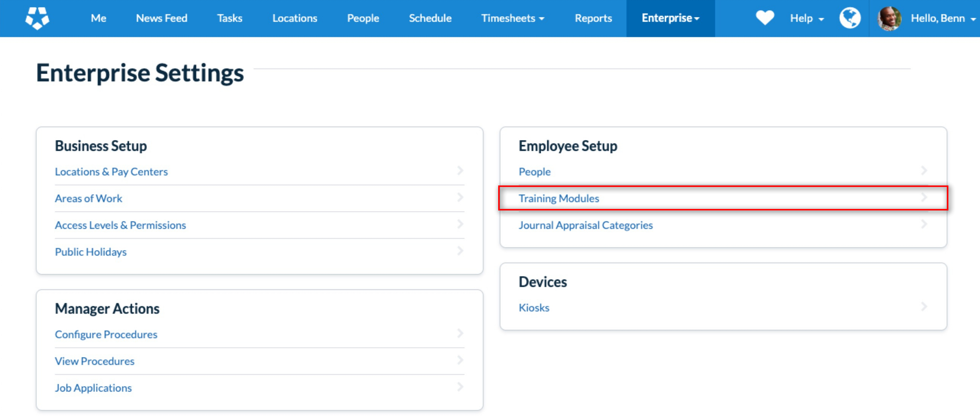Click the arrow next to Job Applications
Screen dimensions: 980x418
coord(460,387)
